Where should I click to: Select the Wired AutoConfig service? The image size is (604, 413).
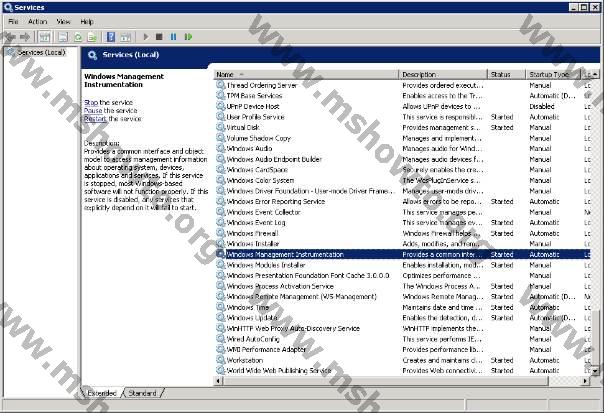tap(402, 339)
